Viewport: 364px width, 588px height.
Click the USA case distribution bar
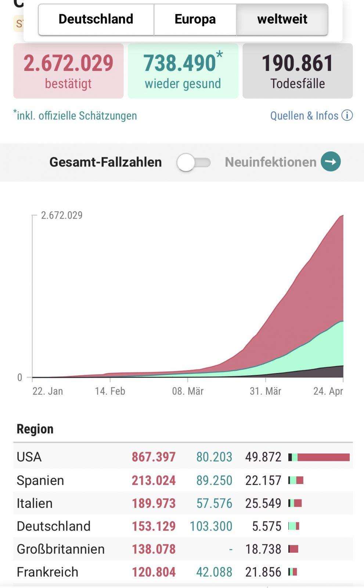pyautogui.click(x=319, y=457)
